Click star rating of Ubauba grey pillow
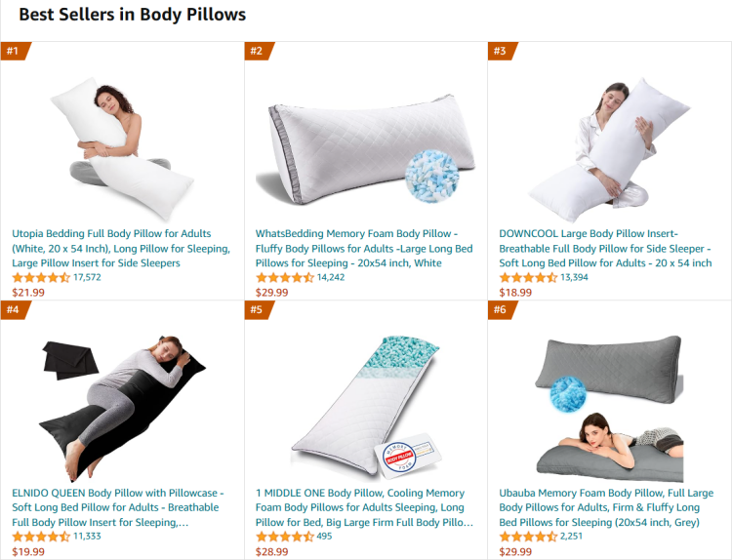 pos(528,537)
